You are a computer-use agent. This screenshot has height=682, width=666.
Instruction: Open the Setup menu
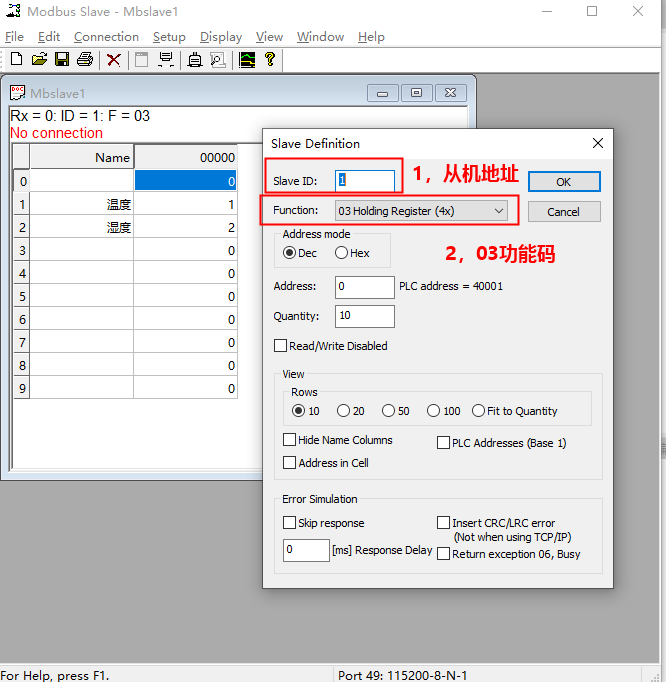pyautogui.click(x=169, y=37)
